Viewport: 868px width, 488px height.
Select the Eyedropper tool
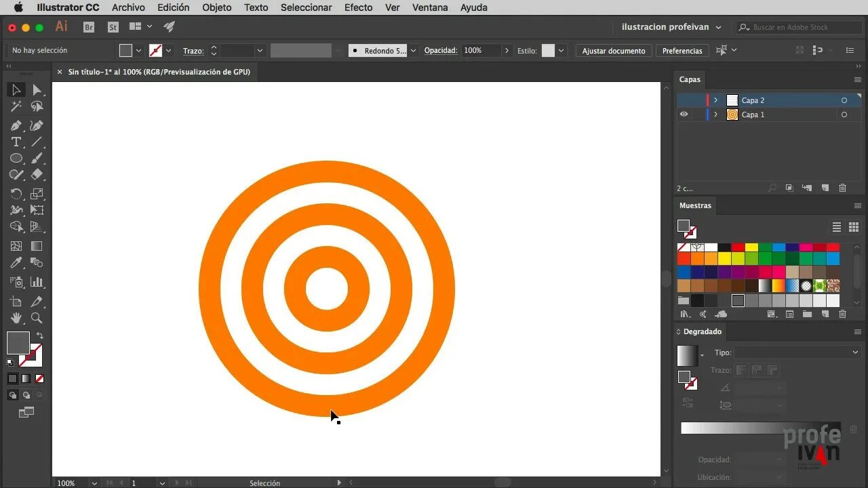(x=16, y=262)
